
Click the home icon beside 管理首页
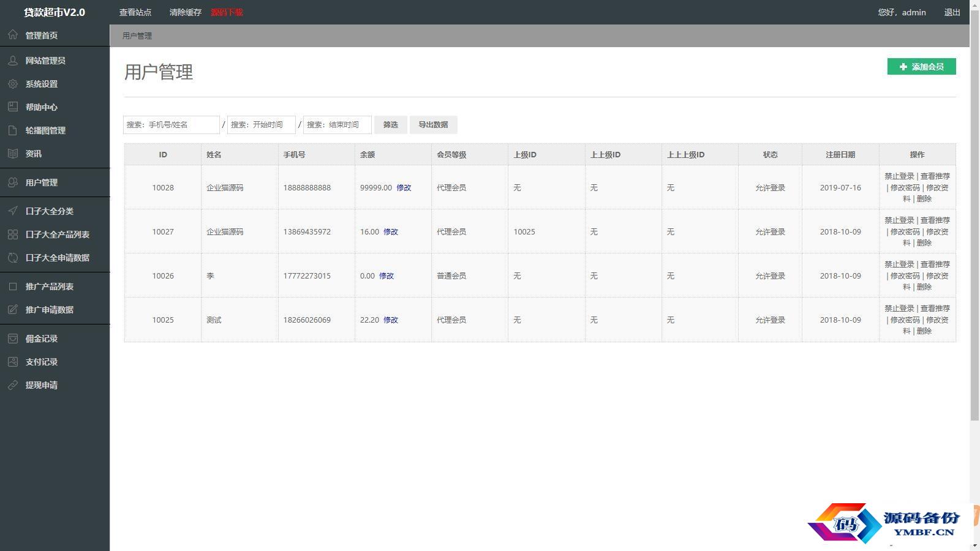[13, 35]
